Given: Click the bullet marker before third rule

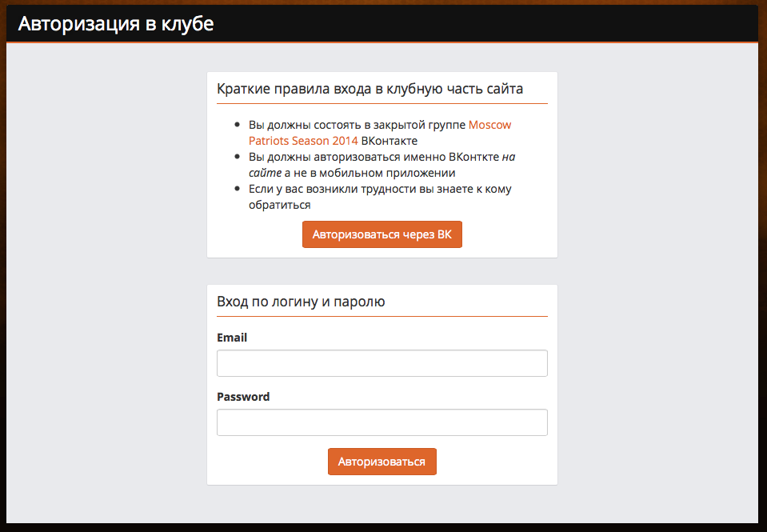Looking at the screenshot, I should (238, 189).
